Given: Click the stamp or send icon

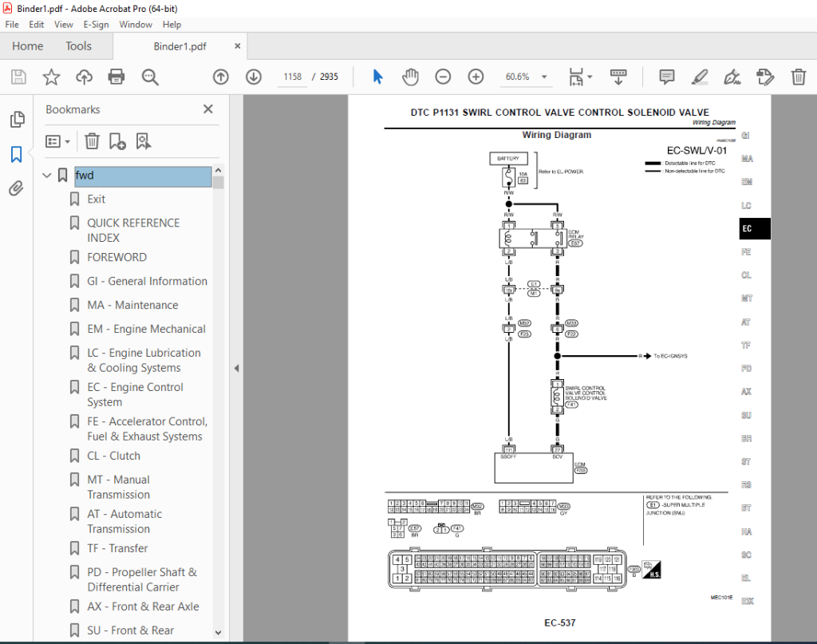Looking at the screenshot, I should pos(765,77).
